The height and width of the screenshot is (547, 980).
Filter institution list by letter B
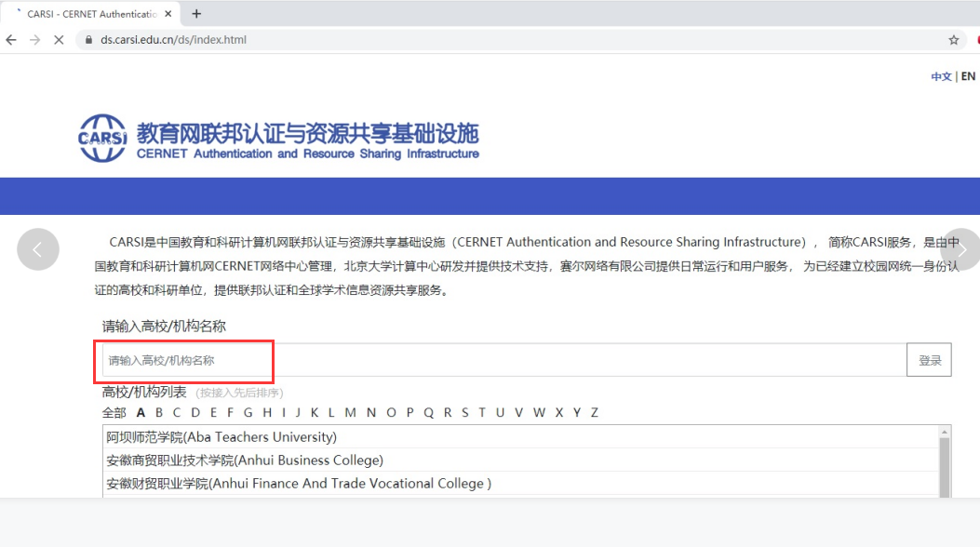(159, 413)
